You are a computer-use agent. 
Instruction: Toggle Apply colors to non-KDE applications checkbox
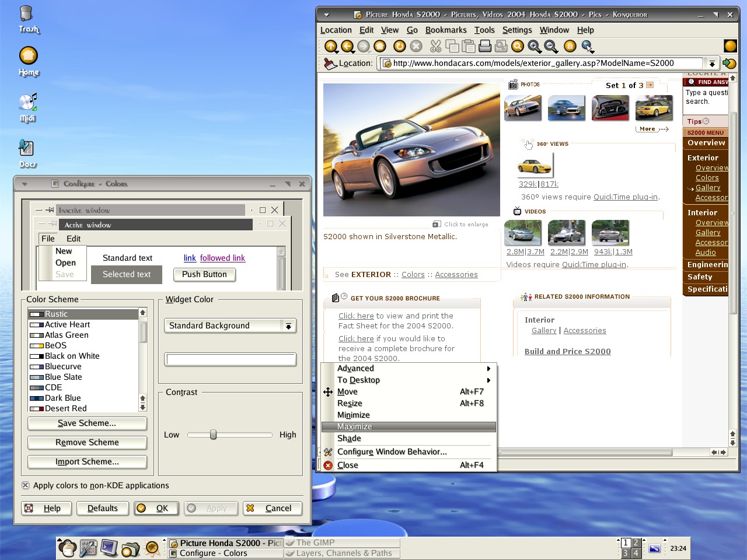pyautogui.click(x=26, y=485)
